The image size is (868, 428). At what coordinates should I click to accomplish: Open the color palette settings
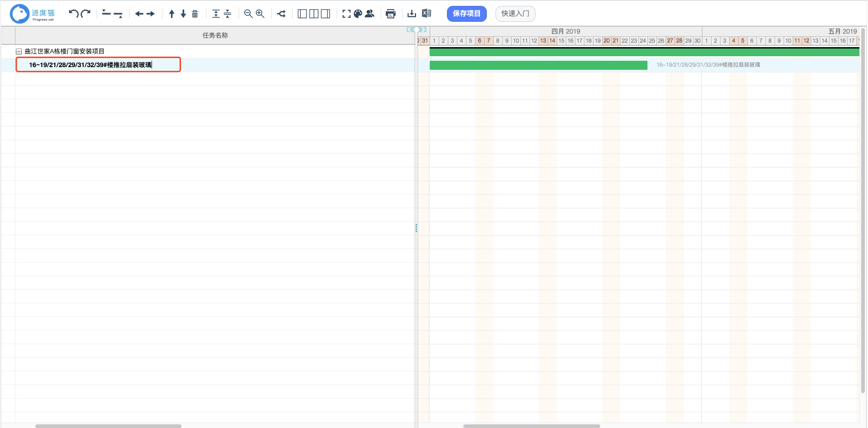[x=358, y=14]
